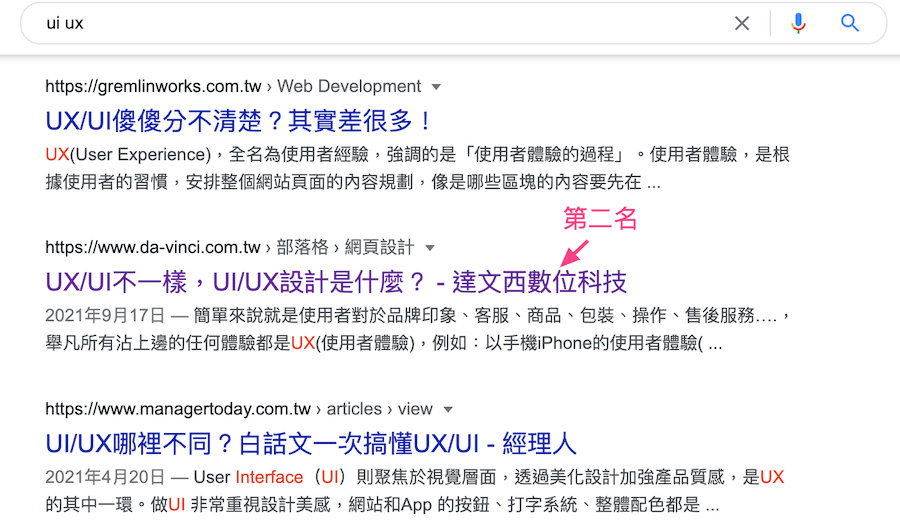Viewport: 900px width, 525px height.
Task: Click the "2021年4月20日" date text
Action: pos(105,477)
